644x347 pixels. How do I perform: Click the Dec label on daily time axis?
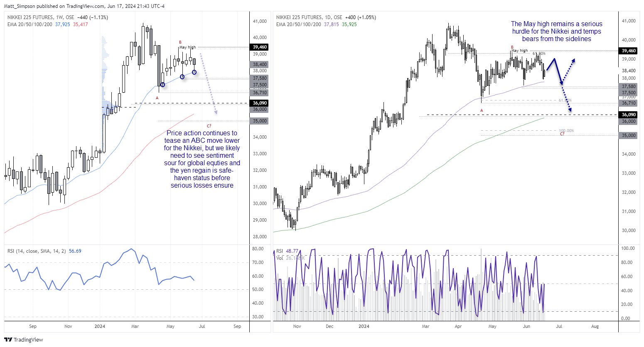329,326
